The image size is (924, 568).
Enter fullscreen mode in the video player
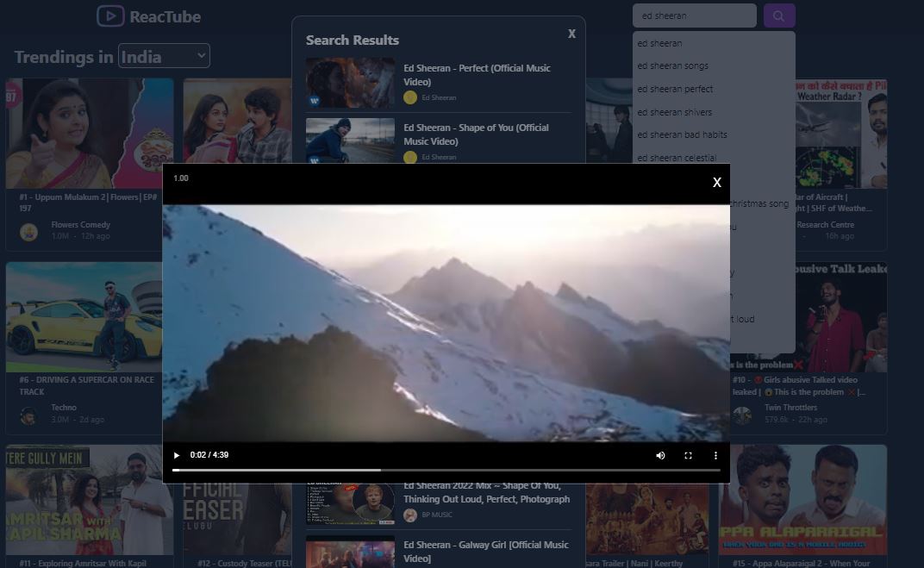[x=688, y=455]
